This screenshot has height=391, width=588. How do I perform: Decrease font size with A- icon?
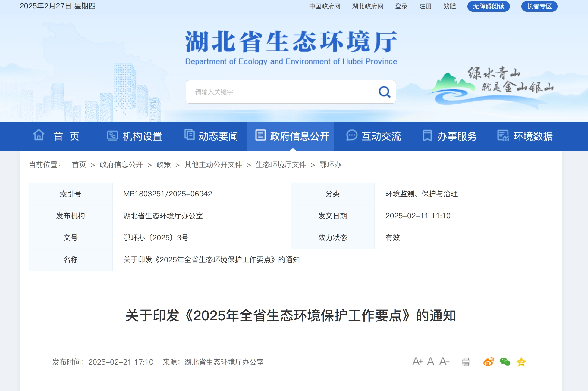(444, 362)
